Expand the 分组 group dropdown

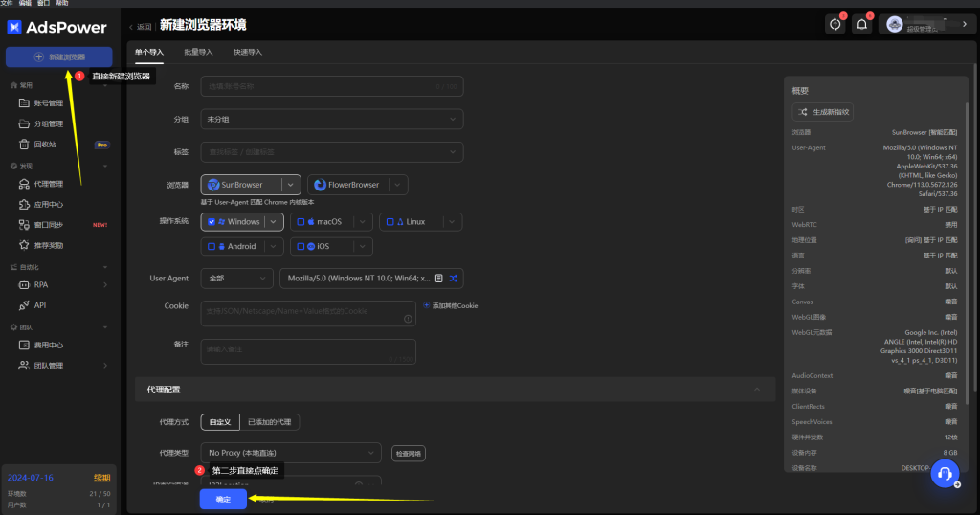click(331, 120)
